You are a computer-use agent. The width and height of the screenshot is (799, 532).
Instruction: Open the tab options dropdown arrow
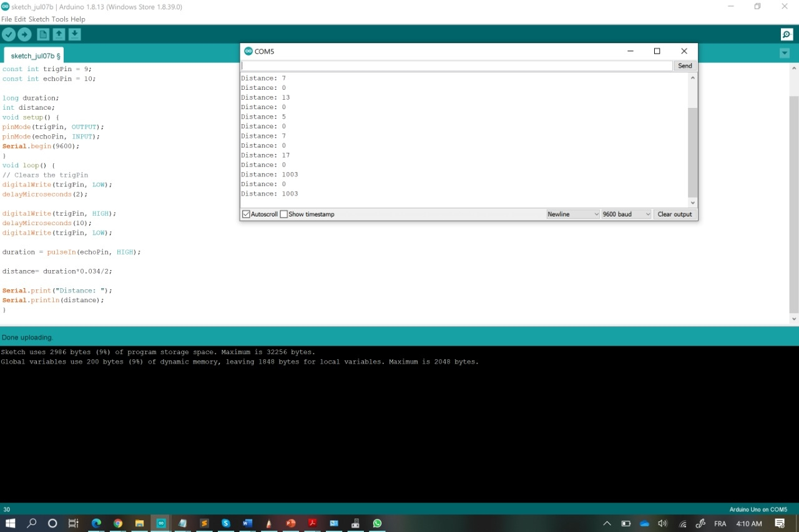[x=785, y=54]
